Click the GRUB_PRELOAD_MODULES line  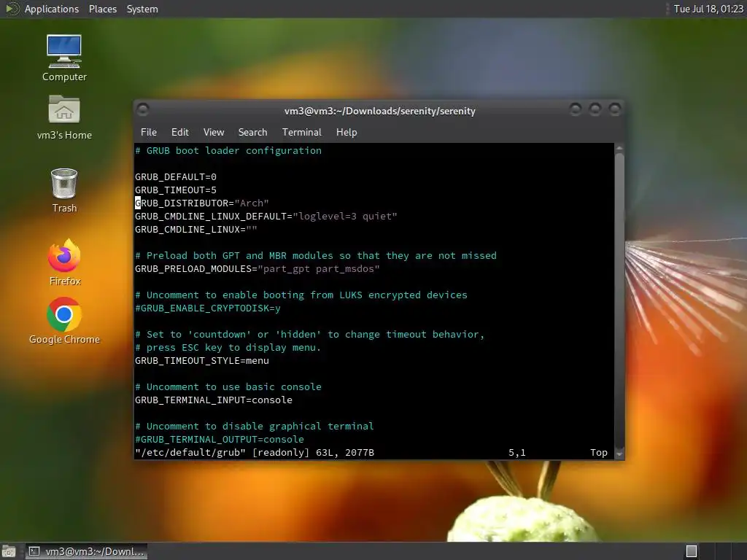click(258, 268)
